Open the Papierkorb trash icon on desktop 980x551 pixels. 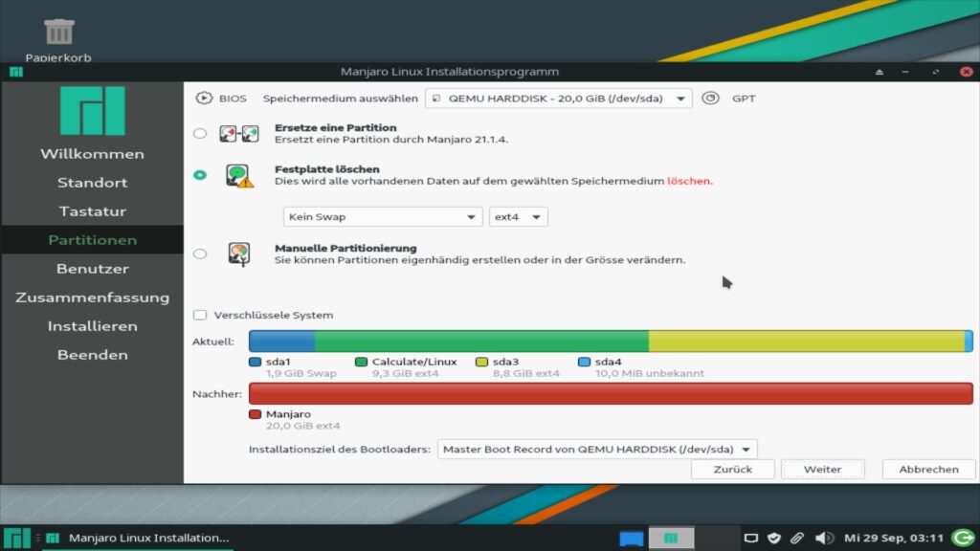[x=58, y=32]
